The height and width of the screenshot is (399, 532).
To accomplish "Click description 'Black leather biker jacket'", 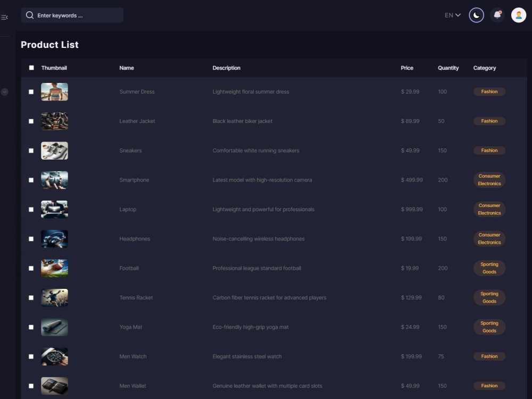I will pos(242,121).
